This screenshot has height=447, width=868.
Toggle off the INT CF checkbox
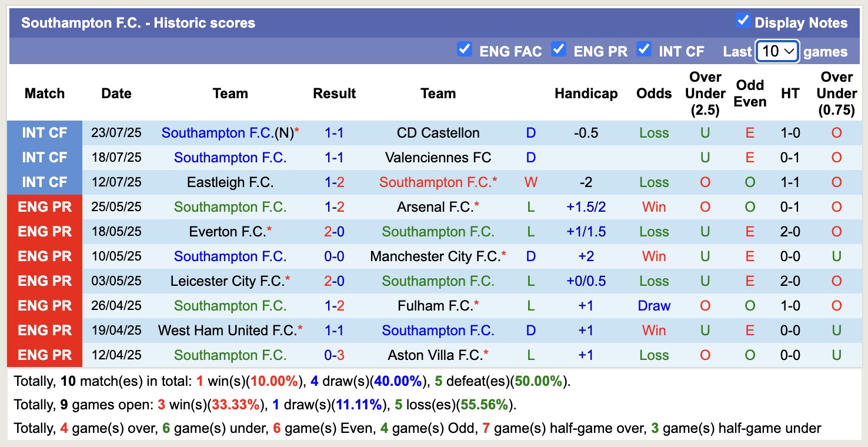(644, 50)
